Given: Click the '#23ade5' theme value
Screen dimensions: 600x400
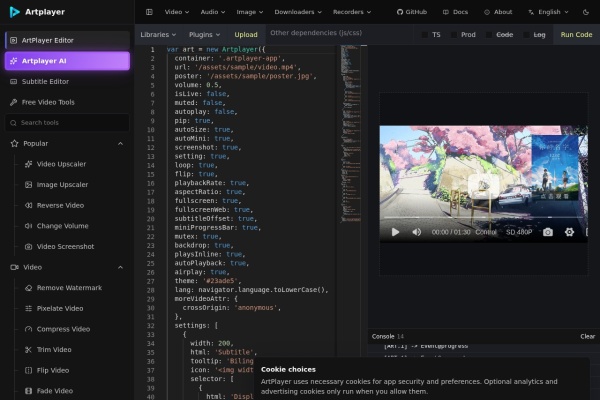Looking at the screenshot, I should [220, 281].
